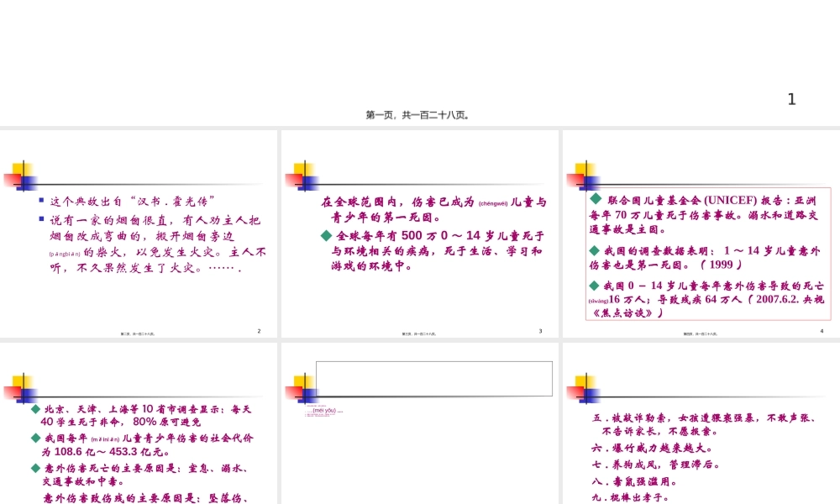Click the page number 2 on slide two
Viewport: 840px width, 504px height.
(x=259, y=330)
